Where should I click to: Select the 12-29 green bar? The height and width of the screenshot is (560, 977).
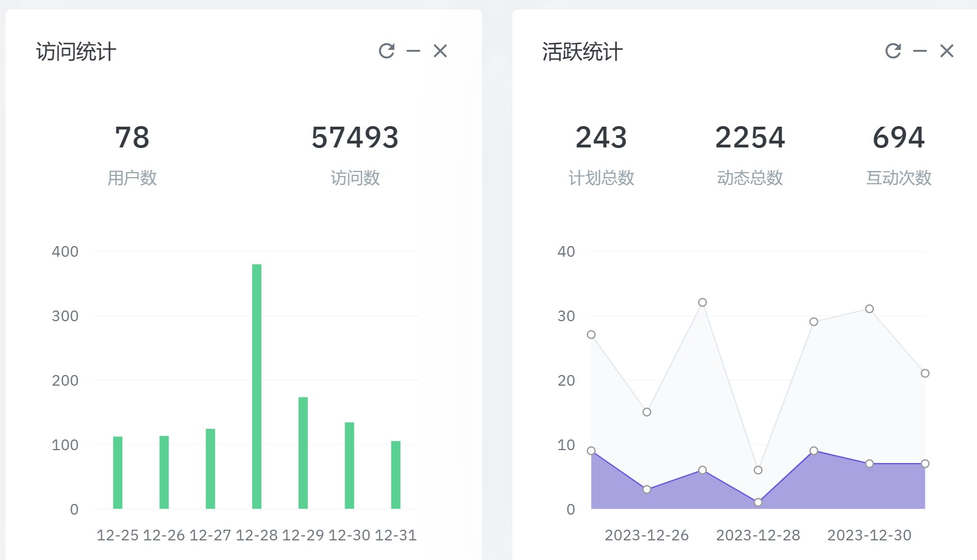pyautogui.click(x=303, y=453)
